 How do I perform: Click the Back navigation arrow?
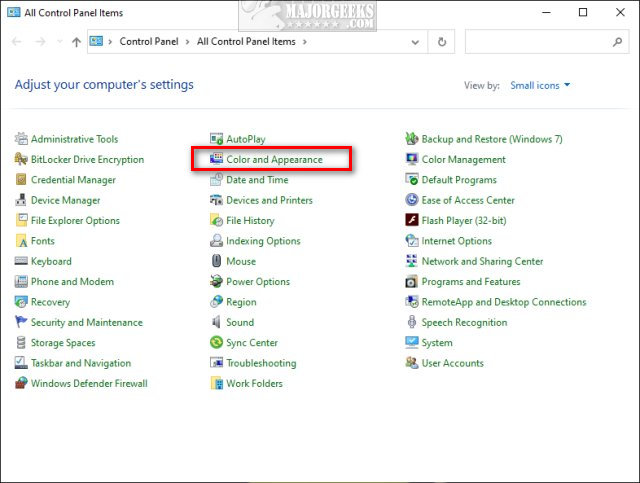click(x=17, y=42)
